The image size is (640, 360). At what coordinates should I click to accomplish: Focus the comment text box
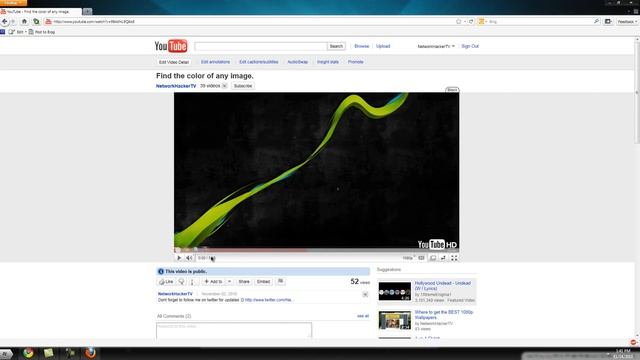(234, 330)
